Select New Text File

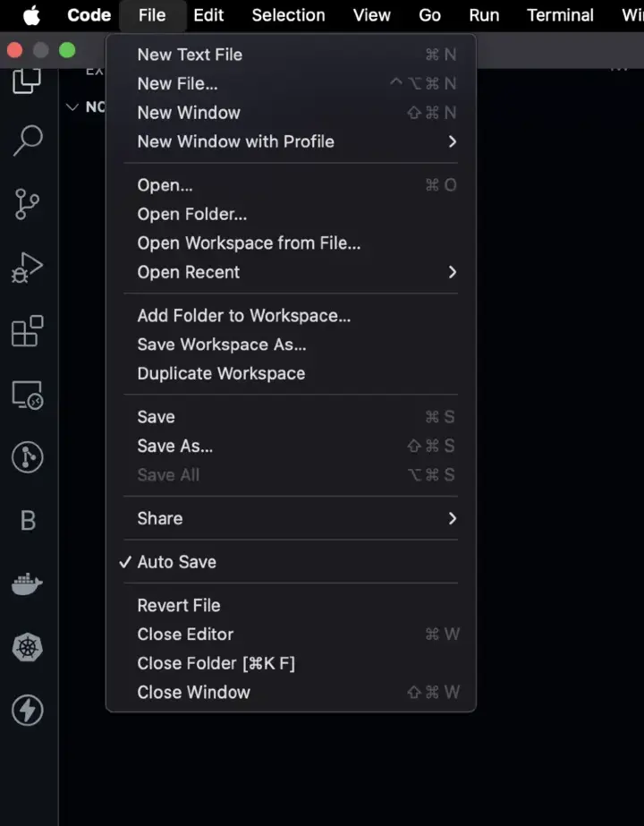[190, 55]
